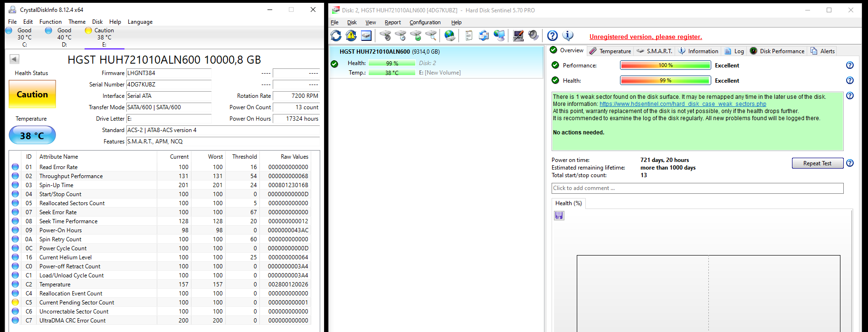Click the disk with green checkmark toolbar icon

tap(416, 36)
